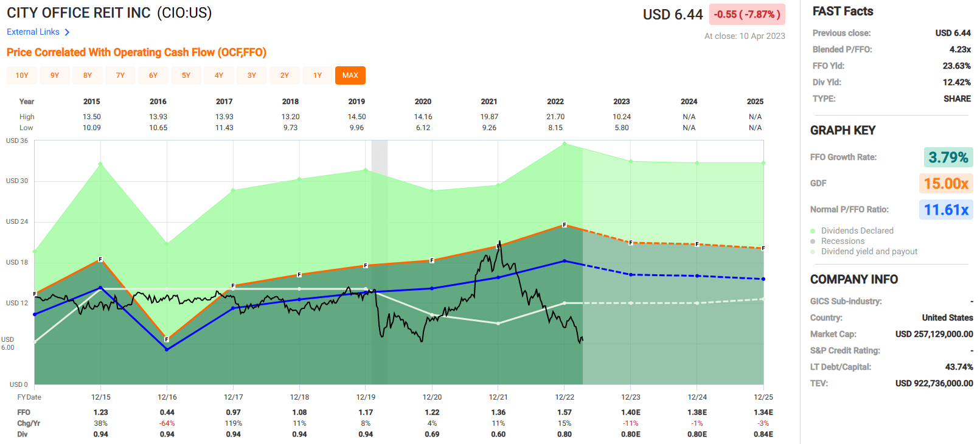Click the -0.55 (-7.87%) change badge
980x444 pixels.
[x=747, y=14]
